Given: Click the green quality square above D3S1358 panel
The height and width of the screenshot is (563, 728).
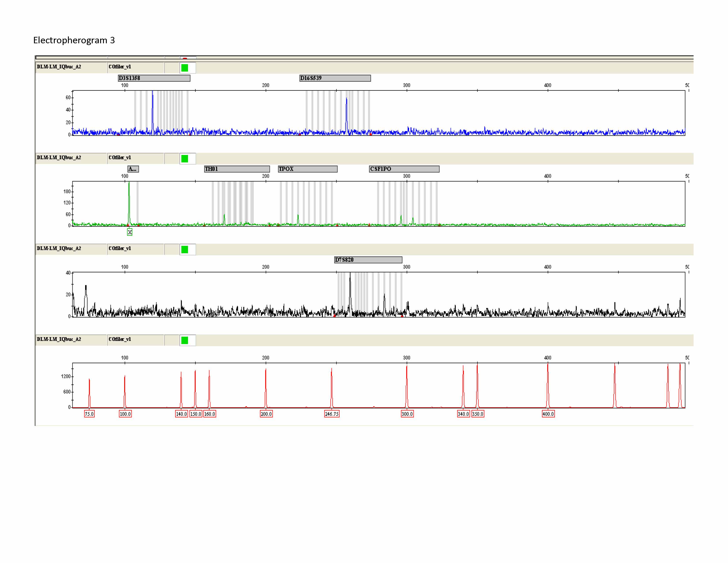Looking at the screenshot, I should coord(184,68).
